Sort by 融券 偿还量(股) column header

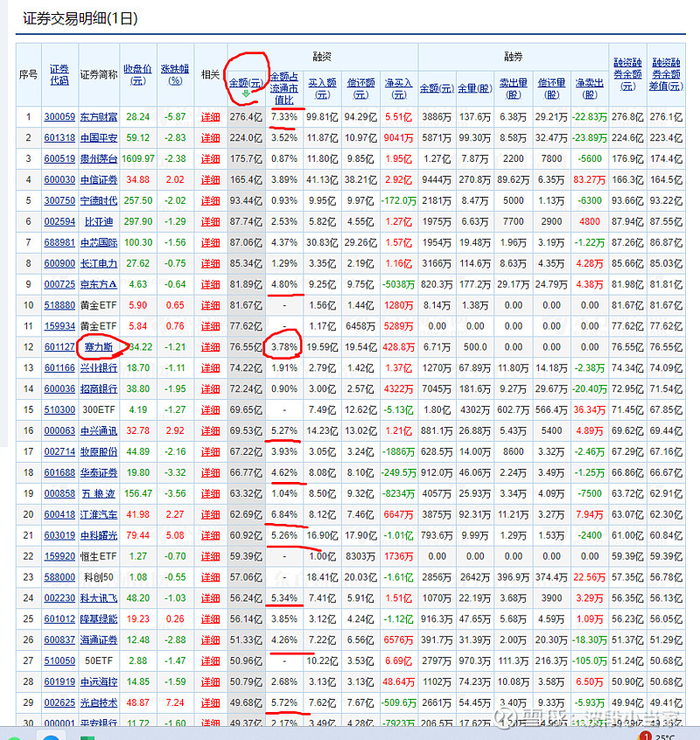pyautogui.click(x=551, y=88)
